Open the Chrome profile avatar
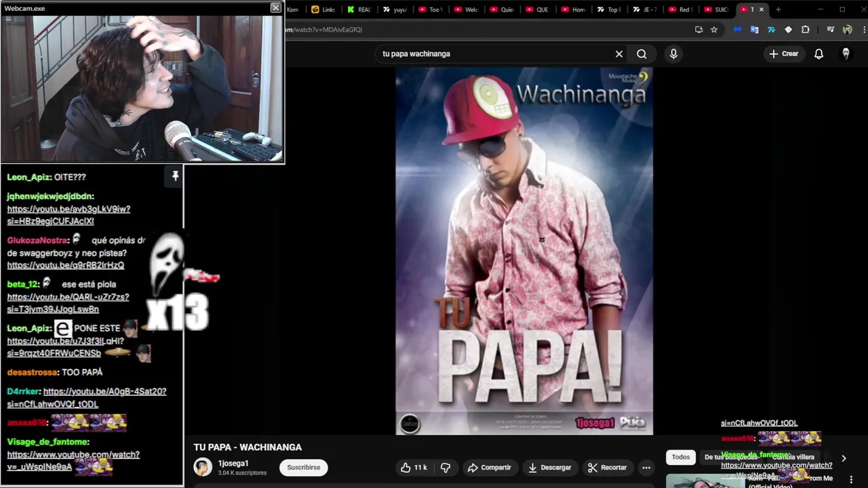 click(x=847, y=30)
